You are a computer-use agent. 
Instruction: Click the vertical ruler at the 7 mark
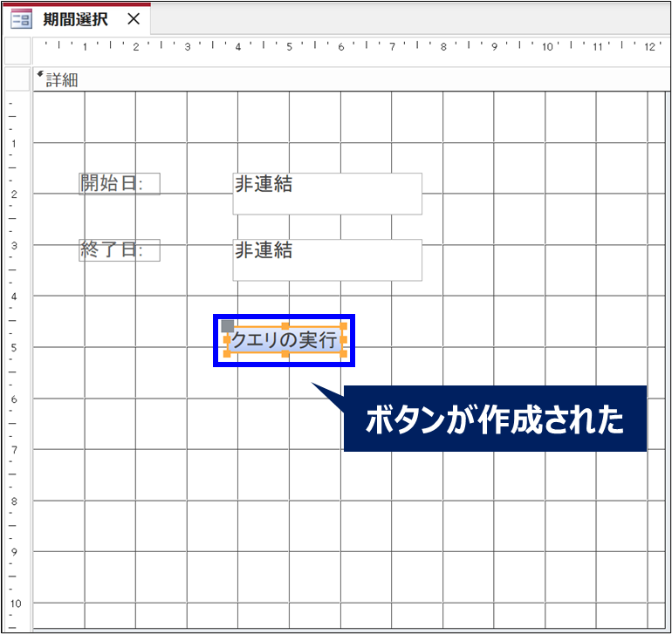(x=14, y=449)
